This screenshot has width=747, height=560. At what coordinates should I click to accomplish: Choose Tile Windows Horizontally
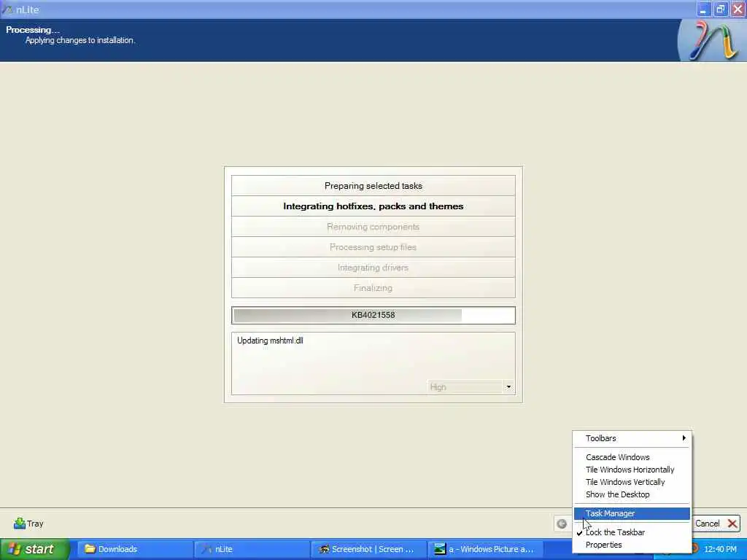[632, 470]
